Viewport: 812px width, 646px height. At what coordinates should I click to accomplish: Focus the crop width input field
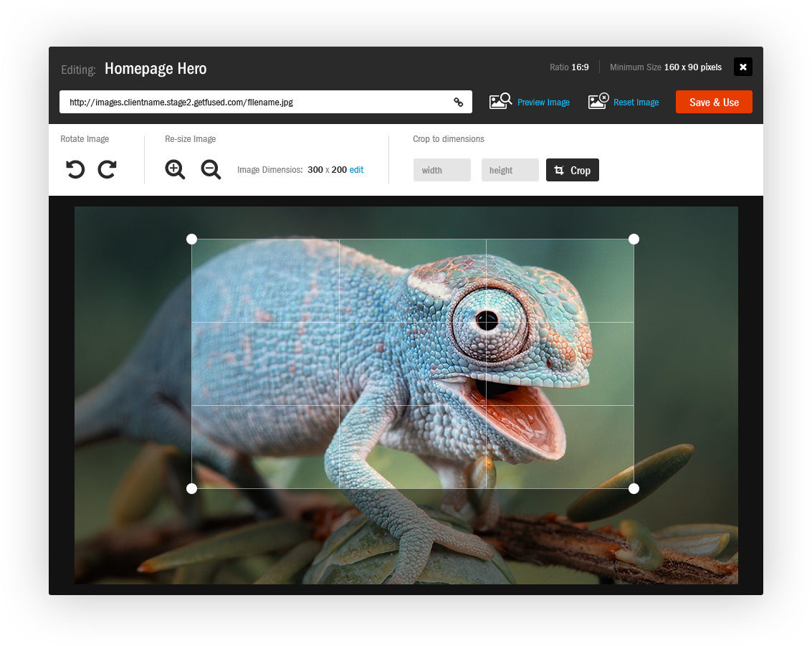441,170
